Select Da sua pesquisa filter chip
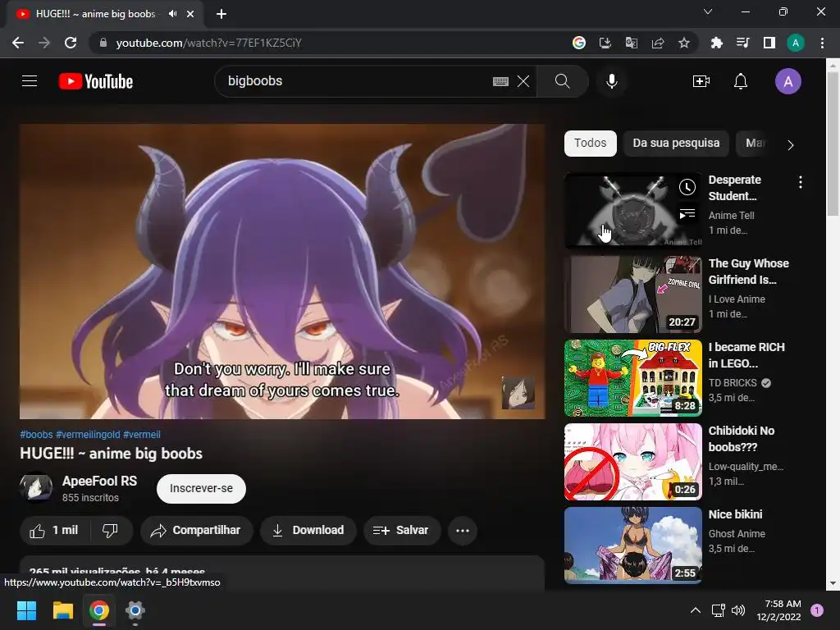The height and width of the screenshot is (630, 840). click(676, 143)
